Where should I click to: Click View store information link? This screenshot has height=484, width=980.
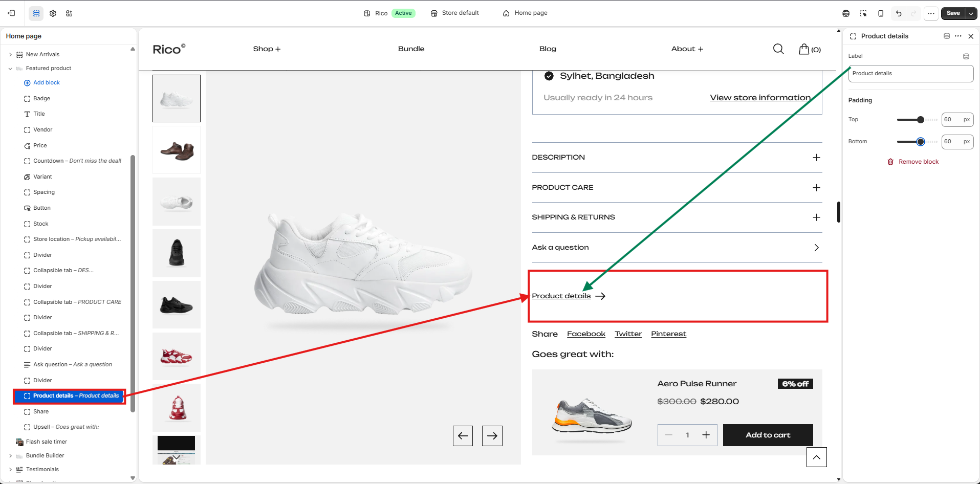click(x=760, y=98)
